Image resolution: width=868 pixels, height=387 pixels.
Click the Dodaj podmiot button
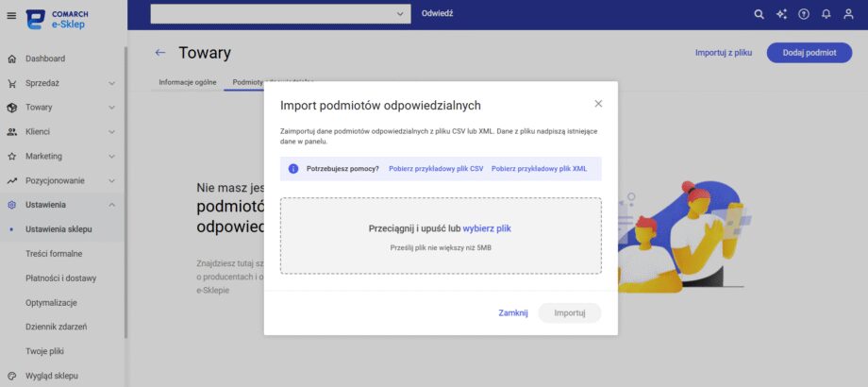810,53
